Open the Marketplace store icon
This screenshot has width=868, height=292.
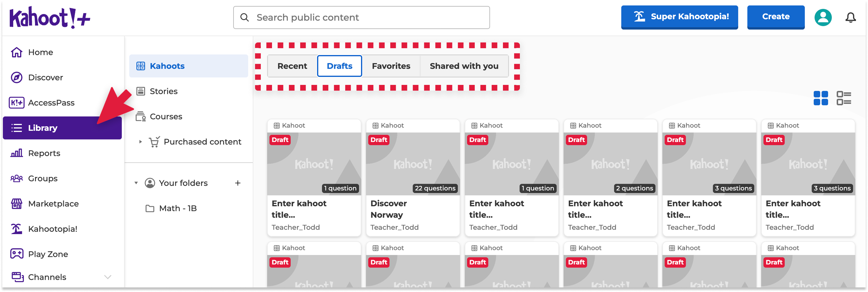tap(16, 204)
